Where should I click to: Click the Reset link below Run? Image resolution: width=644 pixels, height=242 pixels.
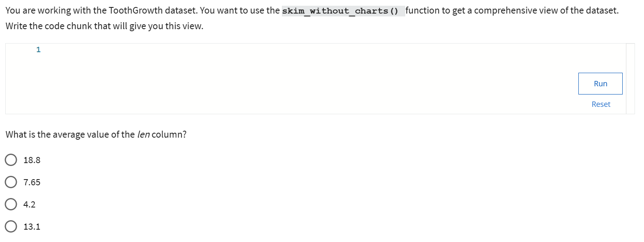pyautogui.click(x=600, y=104)
